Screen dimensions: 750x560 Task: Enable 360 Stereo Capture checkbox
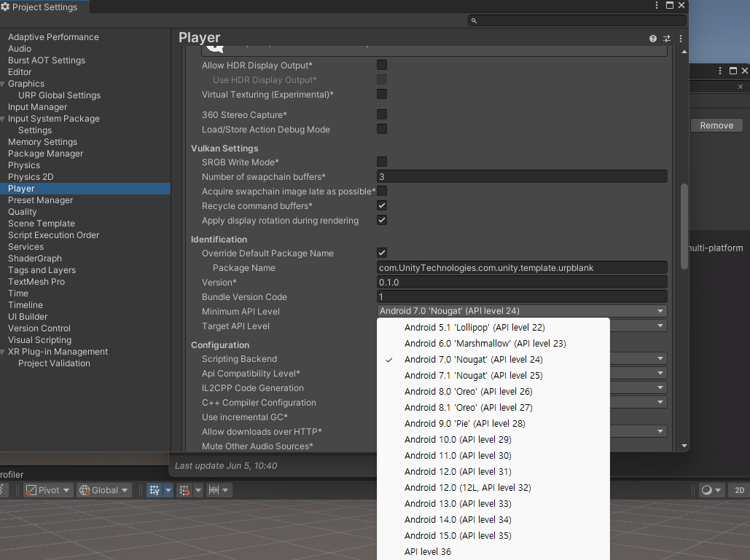(x=382, y=114)
